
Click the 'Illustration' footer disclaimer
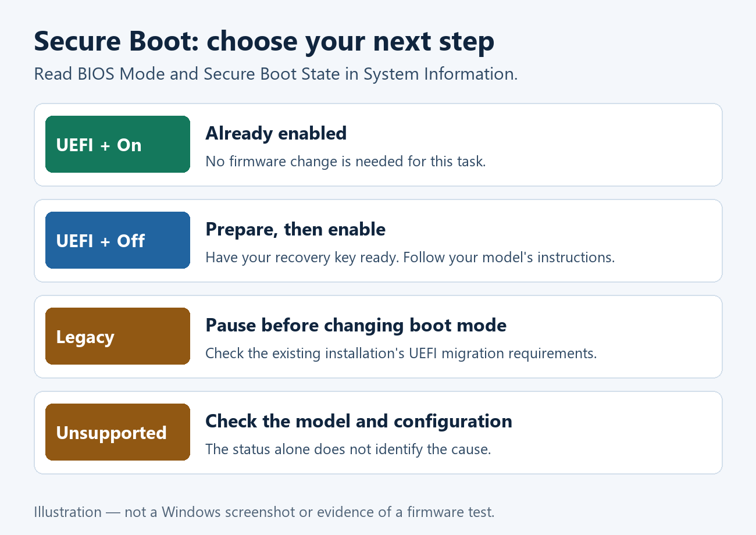pyautogui.click(x=264, y=512)
